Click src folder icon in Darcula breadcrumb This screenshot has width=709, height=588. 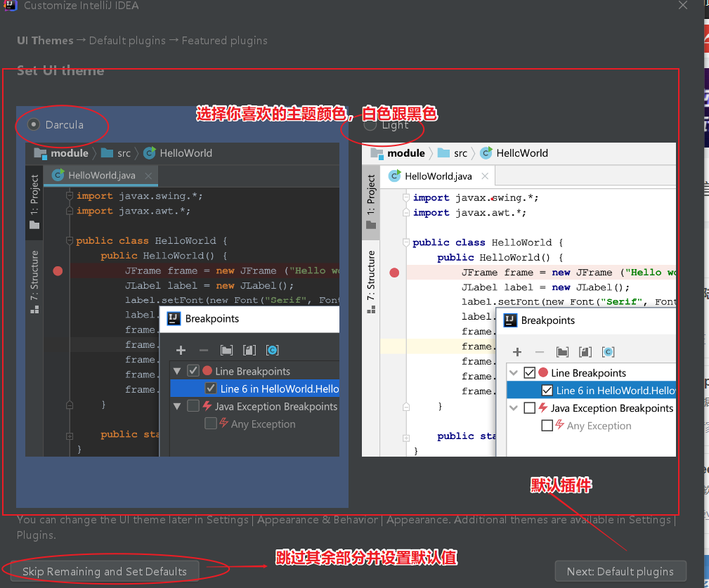pyautogui.click(x=108, y=153)
